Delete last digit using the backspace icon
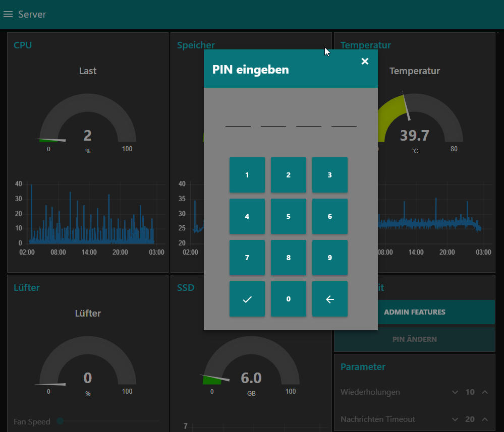504x432 pixels. [329, 298]
